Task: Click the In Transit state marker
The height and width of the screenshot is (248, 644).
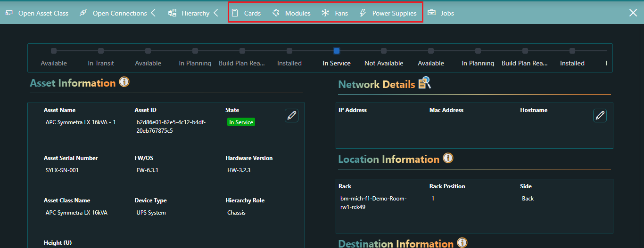Action: point(101,51)
